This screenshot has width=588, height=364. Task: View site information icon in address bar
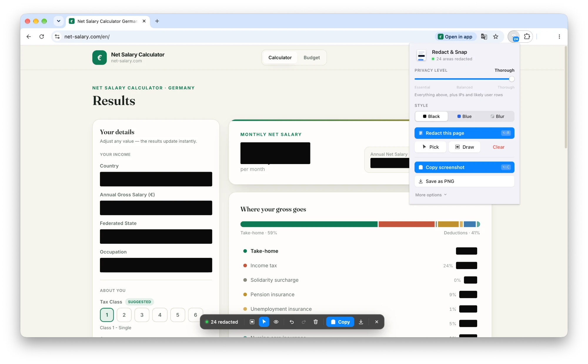point(57,36)
